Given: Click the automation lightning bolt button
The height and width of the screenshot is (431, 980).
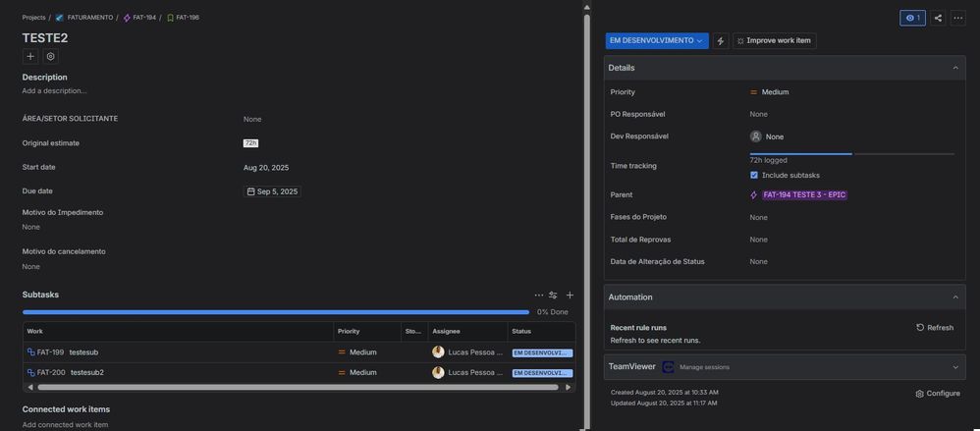Looking at the screenshot, I should point(721,40).
